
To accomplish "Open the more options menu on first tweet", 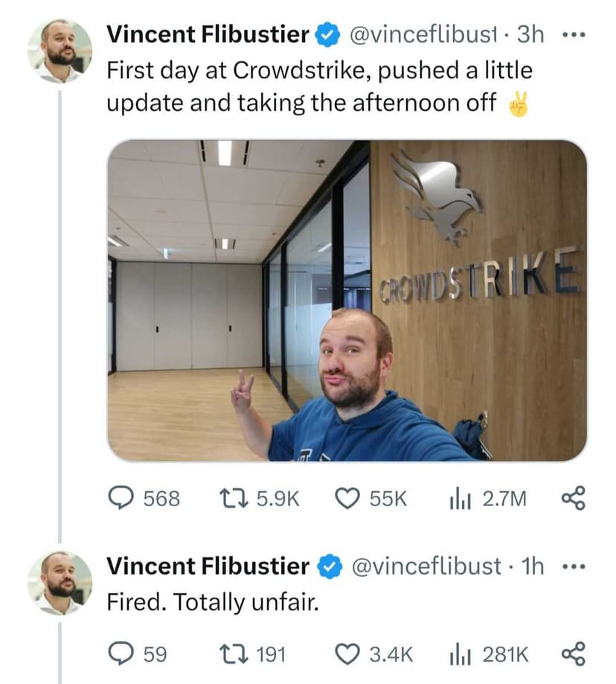I will pos(574,33).
